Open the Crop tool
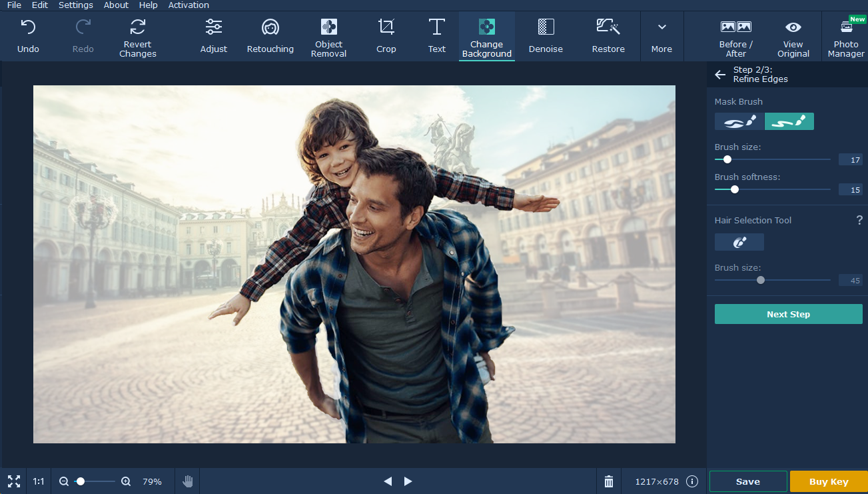This screenshot has height=494, width=868. click(x=386, y=36)
